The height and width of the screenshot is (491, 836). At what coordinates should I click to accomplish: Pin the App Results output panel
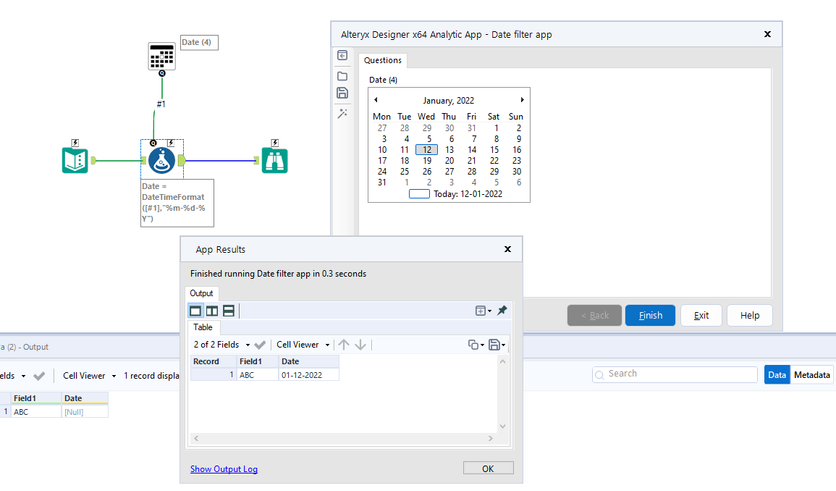click(x=502, y=310)
